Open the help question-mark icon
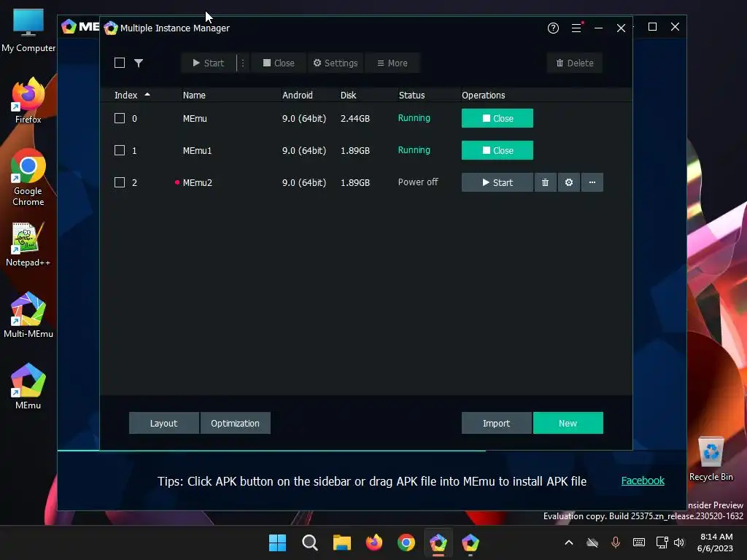The image size is (747, 560). coord(553,28)
